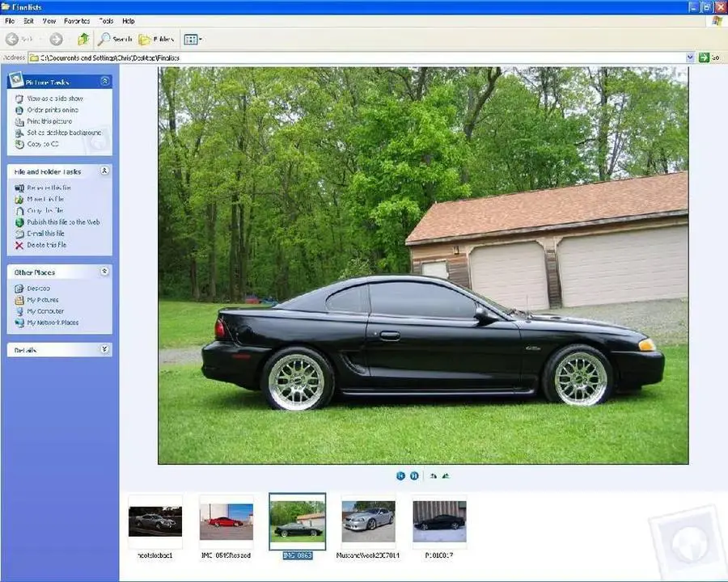
Task: Click the Rename this file icon
Action: click(x=19, y=188)
